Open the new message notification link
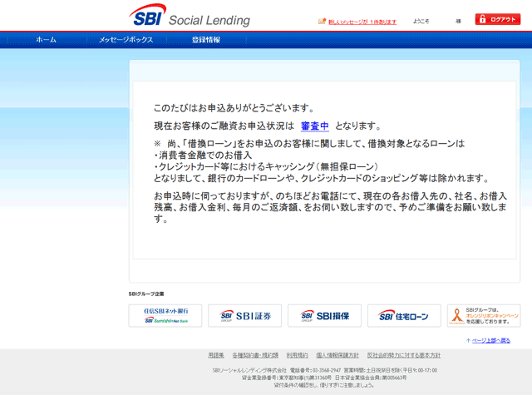This screenshot has width=532, height=395. click(x=362, y=22)
